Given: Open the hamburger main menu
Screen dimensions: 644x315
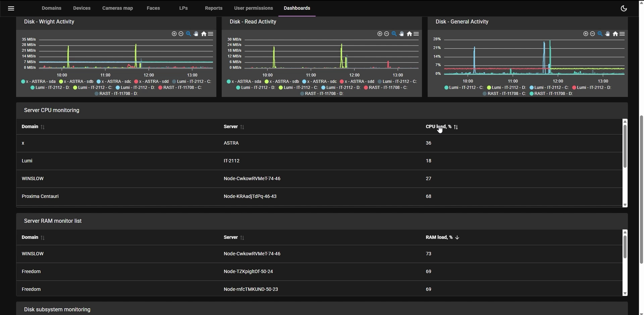Looking at the screenshot, I should click(11, 8).
